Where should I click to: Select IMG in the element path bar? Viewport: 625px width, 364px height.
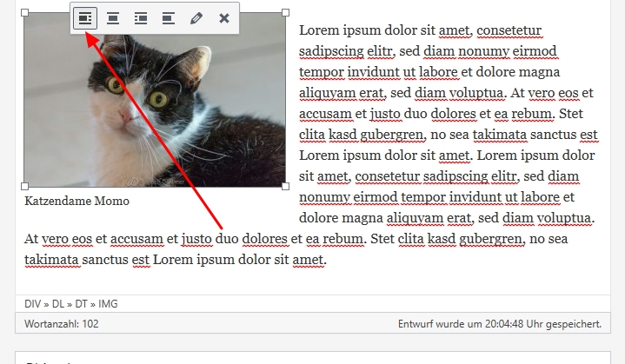[109, 302]
